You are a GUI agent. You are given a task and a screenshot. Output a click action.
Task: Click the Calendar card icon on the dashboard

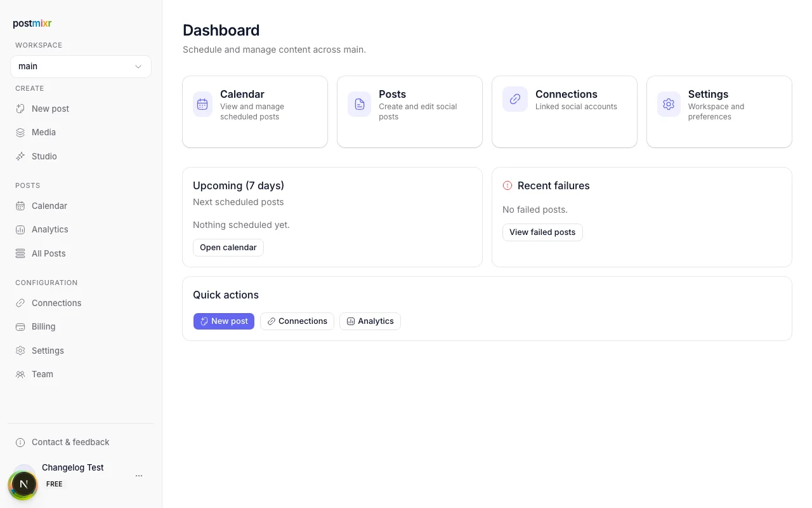pos(202,104)
